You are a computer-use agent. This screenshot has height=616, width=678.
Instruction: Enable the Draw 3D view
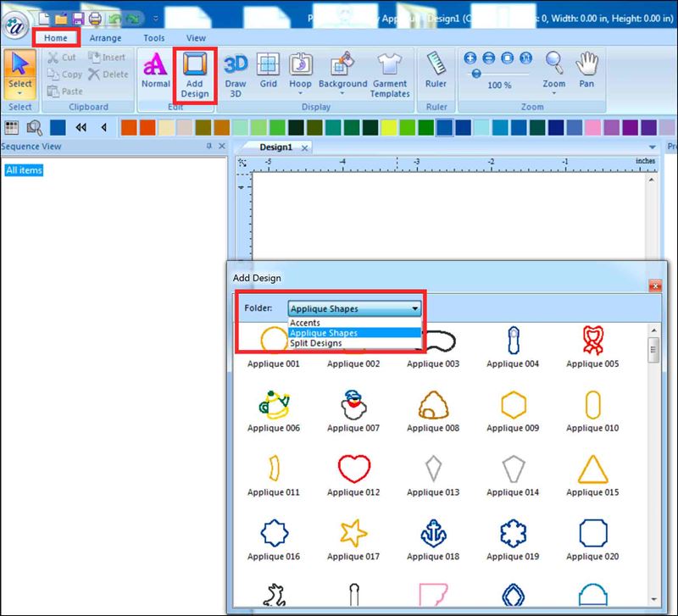[x=236, y=72]
